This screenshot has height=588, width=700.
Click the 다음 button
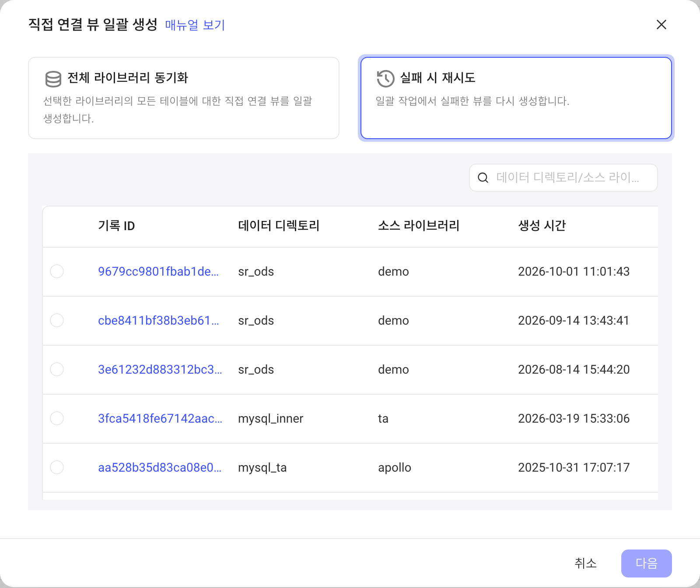click(647, 563)
